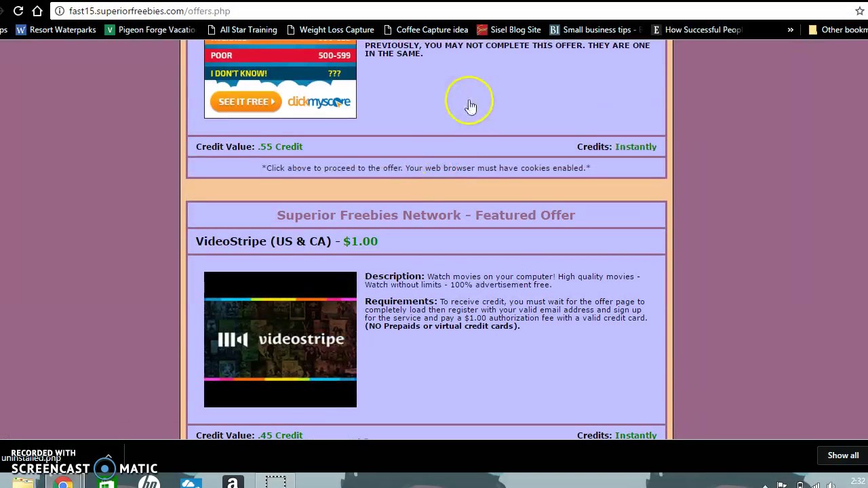Open the Sisel Blog Site bookmark
The height and width of the screenshot is (488, 868).
click(509, 30)
